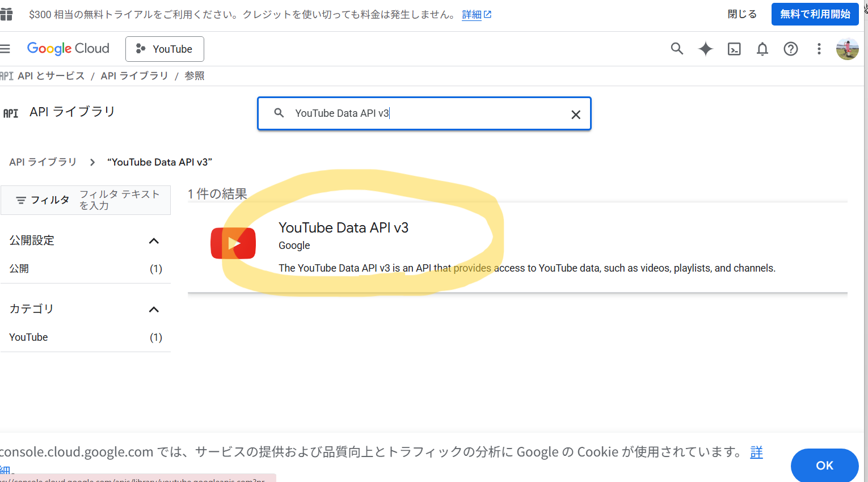
Task: Open YouTube Data API v3 result
Action: pos(343,228)
